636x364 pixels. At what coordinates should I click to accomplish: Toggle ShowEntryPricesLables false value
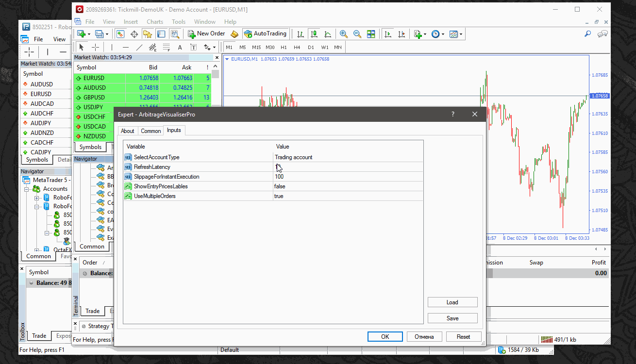point(348,186)
